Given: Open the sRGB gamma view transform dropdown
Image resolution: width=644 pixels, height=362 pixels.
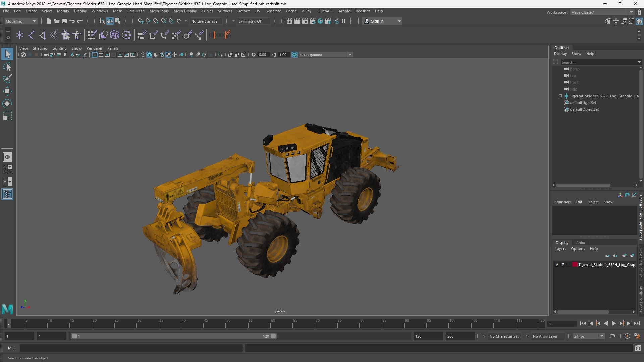Looking at the screenshot, I should [x=350, y=55].
